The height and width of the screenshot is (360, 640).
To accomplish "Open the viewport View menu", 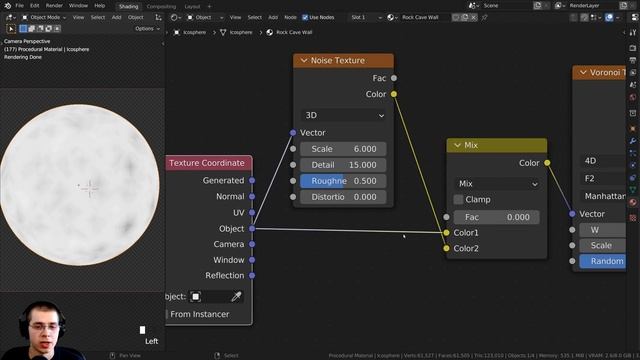I will click(78, 18).
